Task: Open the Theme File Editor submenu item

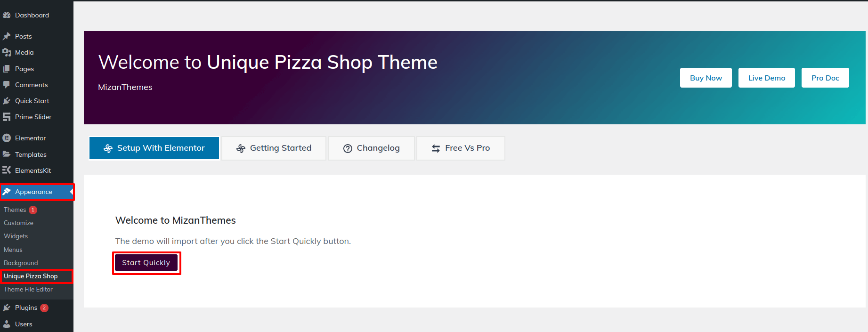Action: pyautogui.click(x=28, y=289)
